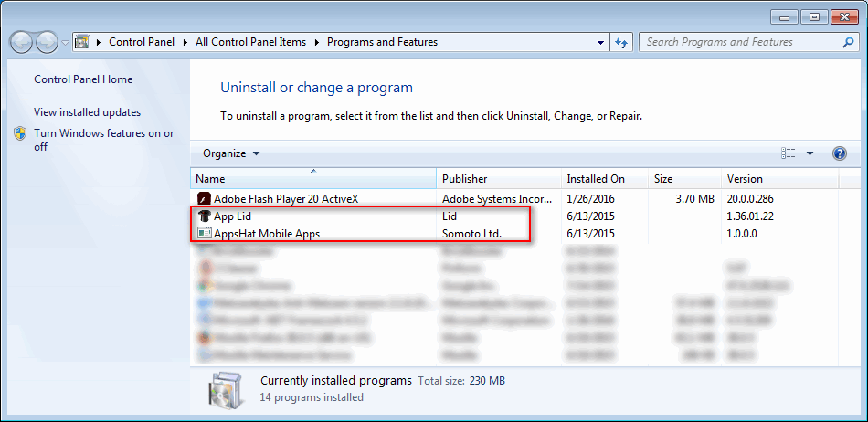Click the Adobe Flash Player icon
Viewport: 868px width, 422px height.
tap(203, 198)
